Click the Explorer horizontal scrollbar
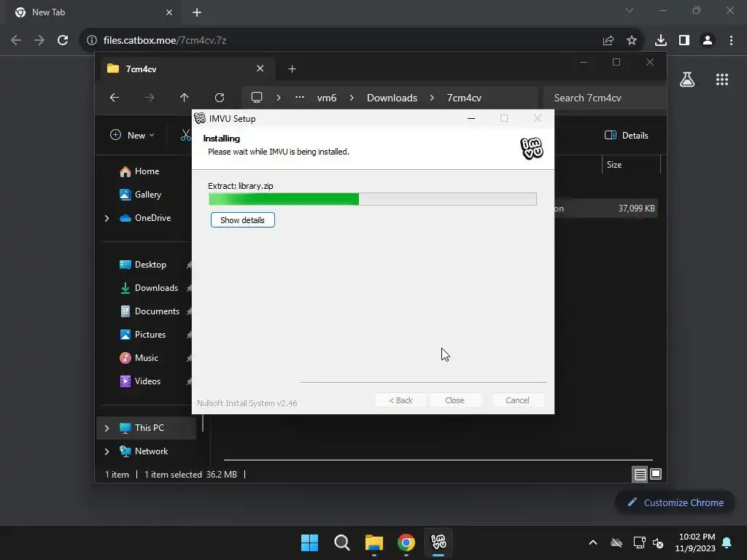Image resolution: width=747 pixels, height=560 pixels. tap(438, 460)
